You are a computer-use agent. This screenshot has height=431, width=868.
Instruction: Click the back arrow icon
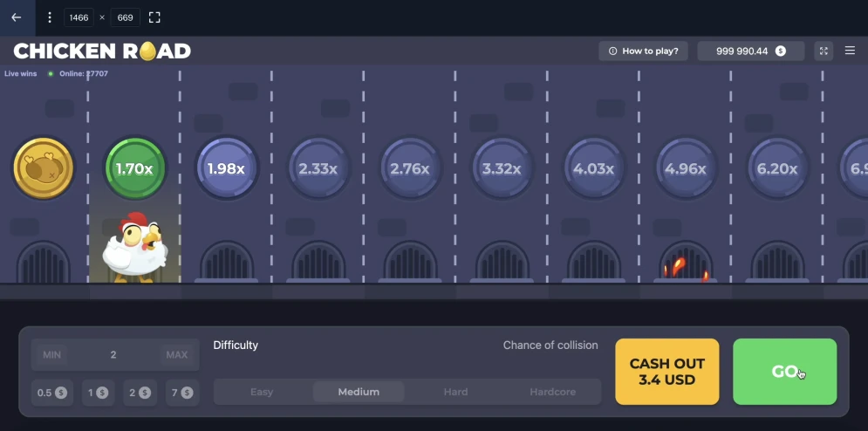coord(16,17)
